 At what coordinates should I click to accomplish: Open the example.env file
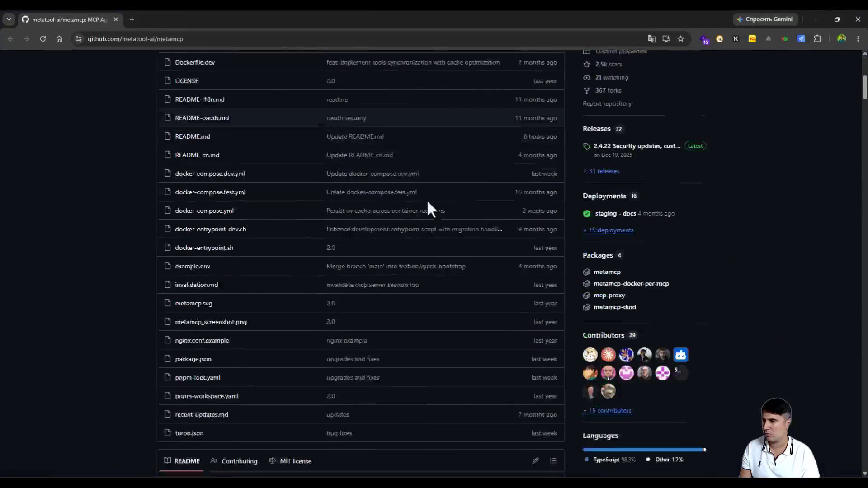pos(193,266)
